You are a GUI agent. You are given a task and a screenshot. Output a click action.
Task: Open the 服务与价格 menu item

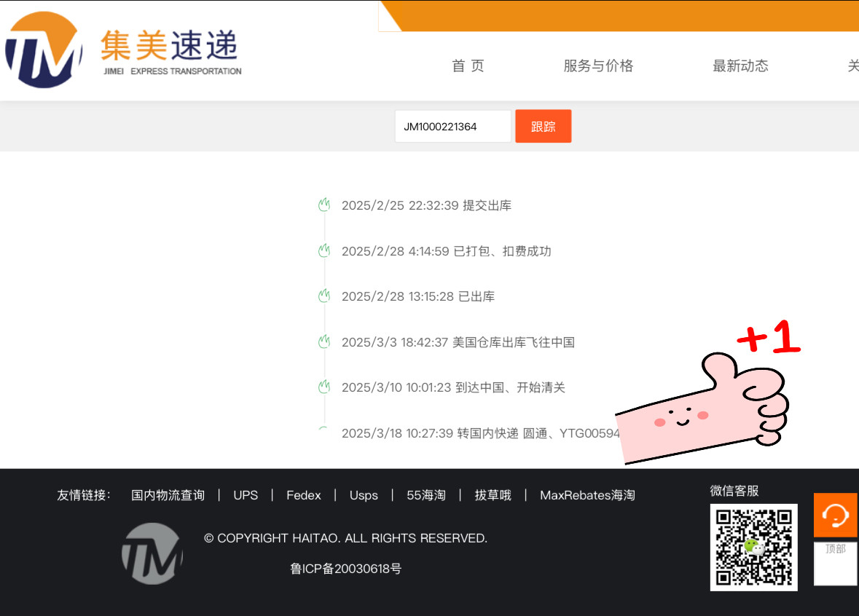tap(598, 66)
